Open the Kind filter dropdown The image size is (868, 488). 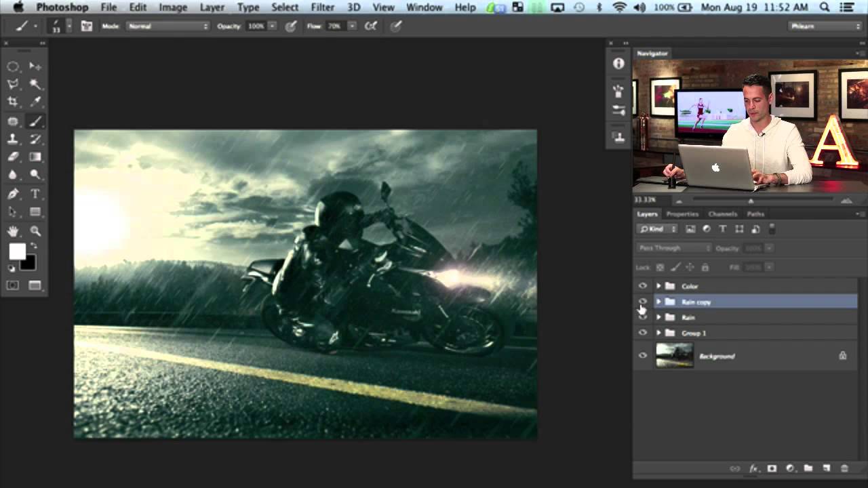657,229
